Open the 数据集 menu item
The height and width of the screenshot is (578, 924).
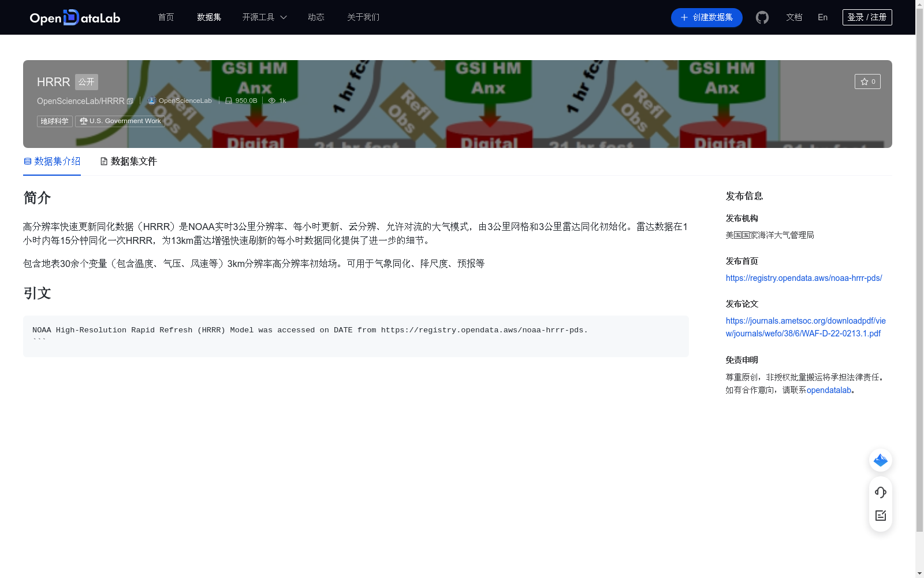coord(208,17)
